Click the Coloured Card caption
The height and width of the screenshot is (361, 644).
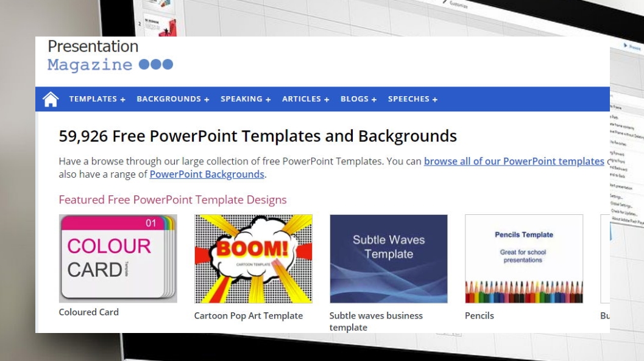89,312
